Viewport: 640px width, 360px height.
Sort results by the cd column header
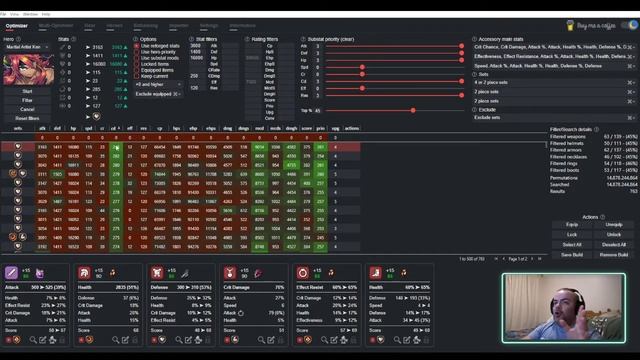pos(116,128)
